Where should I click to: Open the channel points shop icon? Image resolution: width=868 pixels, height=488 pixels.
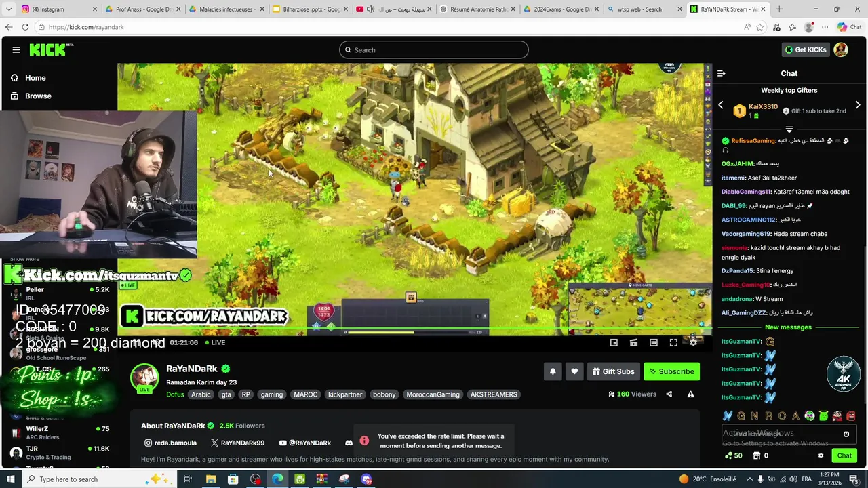(757, 455)
